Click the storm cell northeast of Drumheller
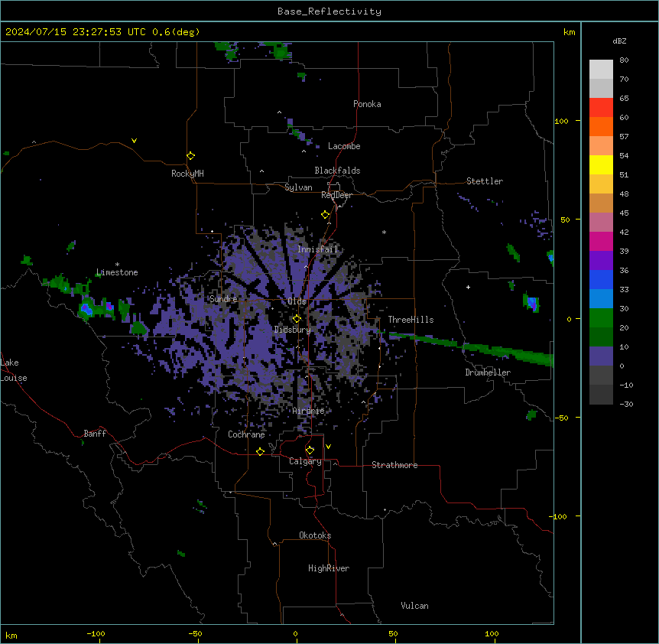This screenshot has height=644, width=659. pos(533,303)
